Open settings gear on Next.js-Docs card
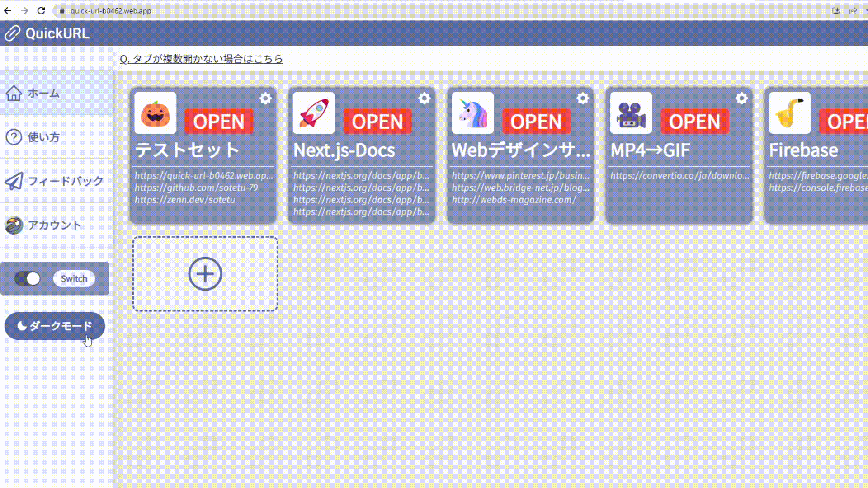Screen dimensions: 868x488 (x=425, y=98)
